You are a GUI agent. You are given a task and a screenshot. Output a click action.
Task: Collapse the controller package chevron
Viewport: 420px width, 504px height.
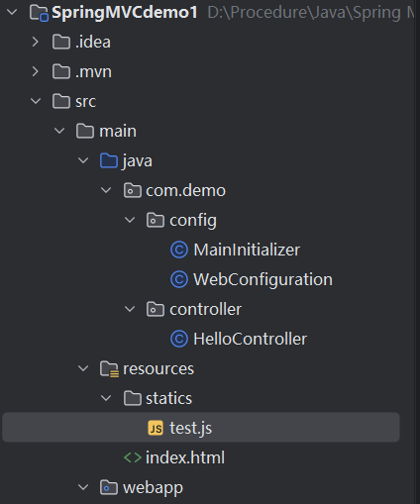[130, 309]
